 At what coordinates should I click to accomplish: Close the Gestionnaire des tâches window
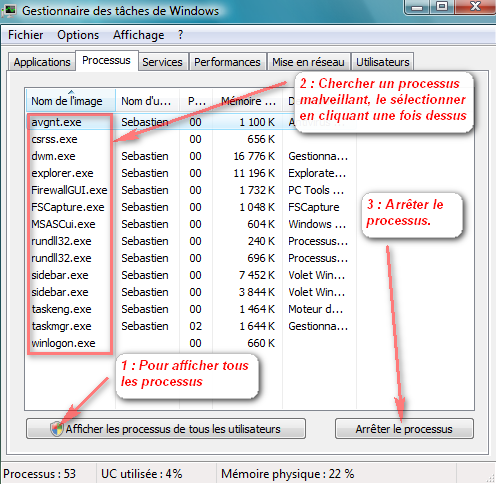475,7
